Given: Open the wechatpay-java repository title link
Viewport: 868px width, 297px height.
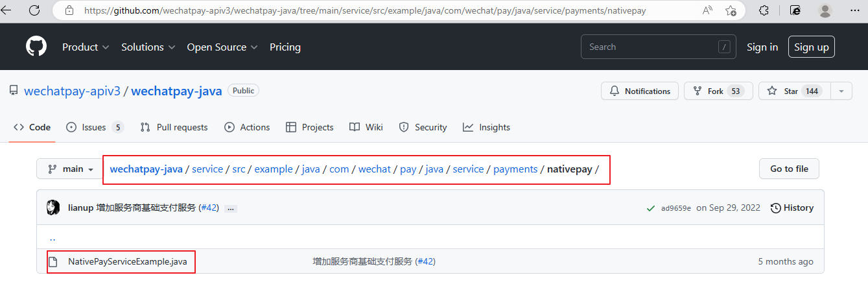Looking at the screenshot, I should 176,91.
